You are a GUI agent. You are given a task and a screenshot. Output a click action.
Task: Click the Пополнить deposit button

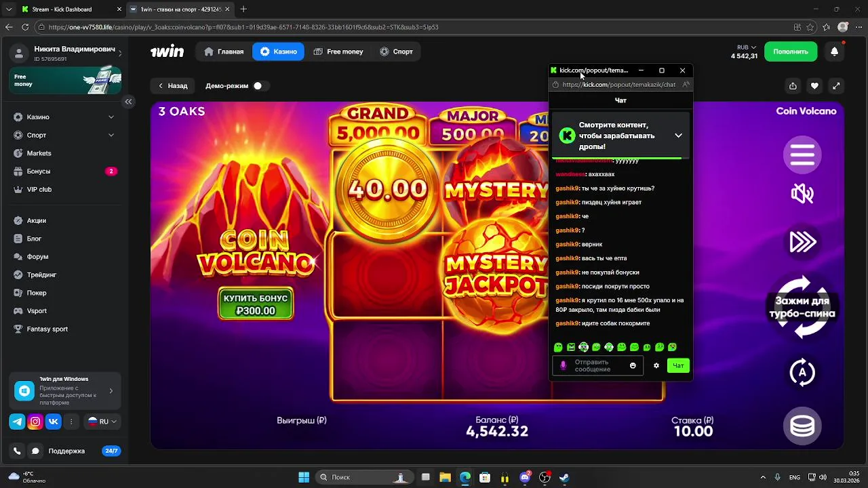point(791,52)
